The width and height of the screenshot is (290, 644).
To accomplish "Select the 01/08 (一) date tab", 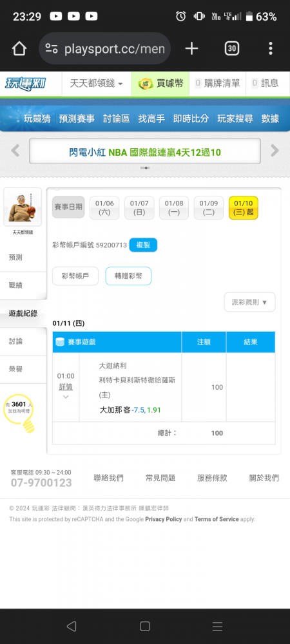I will click(x=174, y=208).
